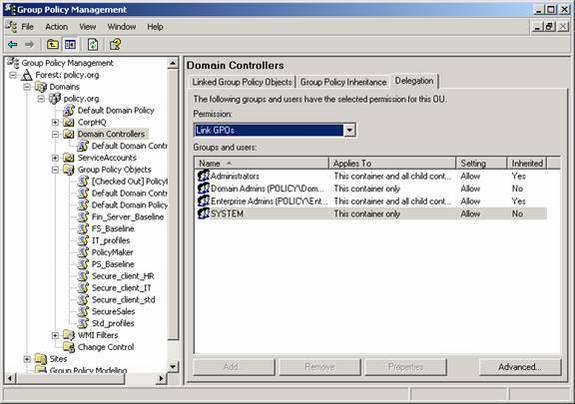Select the PolicyMaker GPO icon in tree

point(84,252)
